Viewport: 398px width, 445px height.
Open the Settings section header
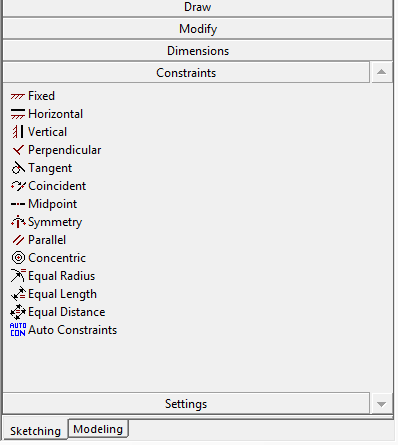click(186, 404)
